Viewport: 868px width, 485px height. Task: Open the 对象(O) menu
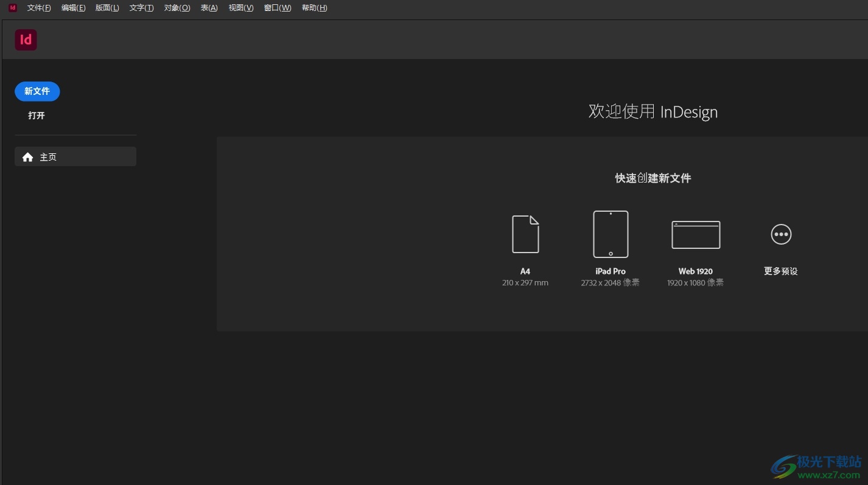pos(177,8)
